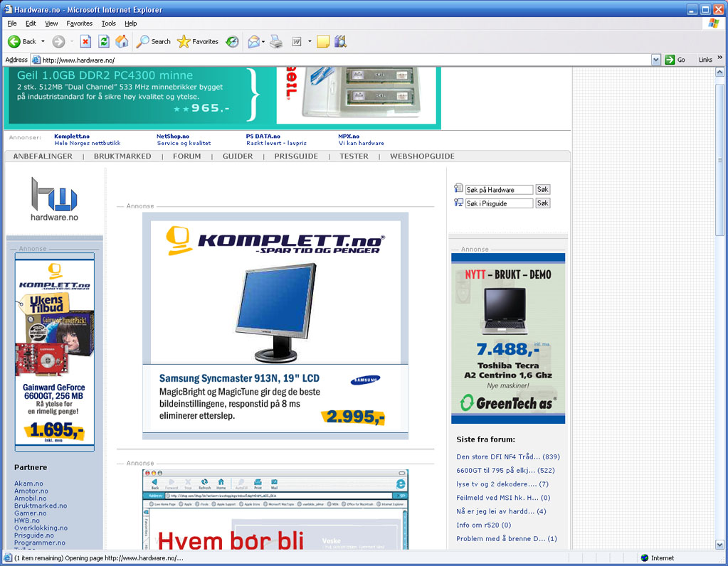The image size is (728, 566).
Task: Open forum thread Den store DFI NF4
Action: tap(508, 456)
